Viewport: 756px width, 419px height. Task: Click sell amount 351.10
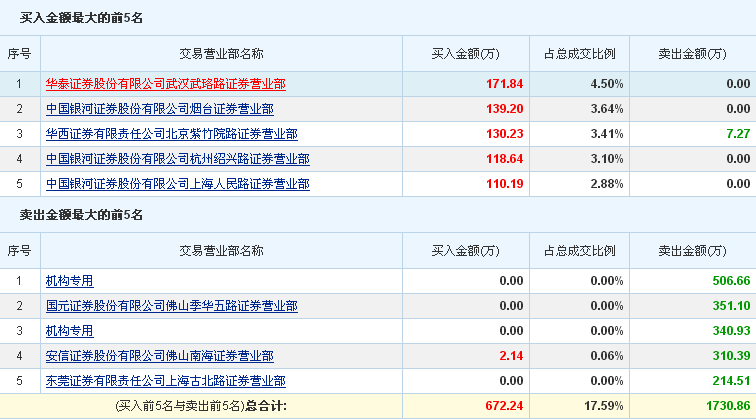(x=731, y=306)
